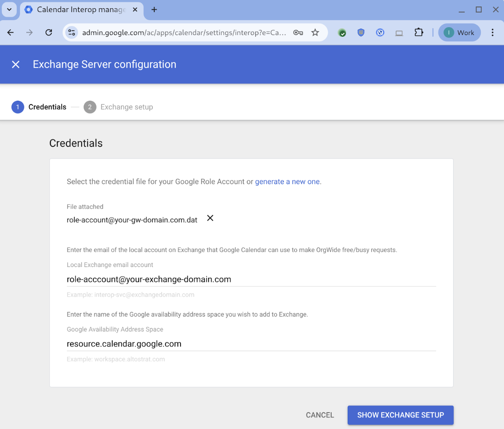504x429 pixels.
Task: Click the Google Availability Address Space field
Action: 251,344
